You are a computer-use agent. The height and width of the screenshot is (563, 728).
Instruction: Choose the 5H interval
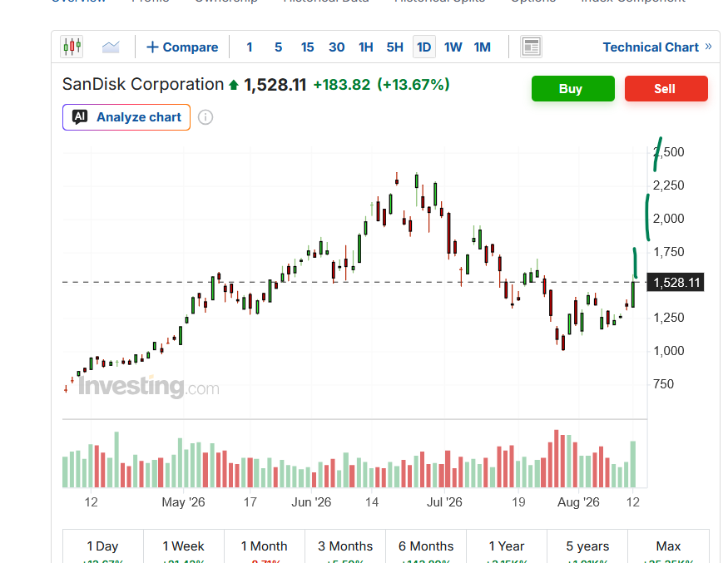click(x=394, y=47)
